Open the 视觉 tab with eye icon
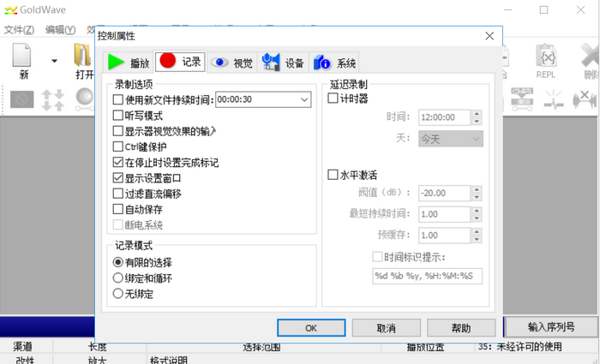Image resolution: width=600 pixels, height=364 pixels. coord(232,63)
